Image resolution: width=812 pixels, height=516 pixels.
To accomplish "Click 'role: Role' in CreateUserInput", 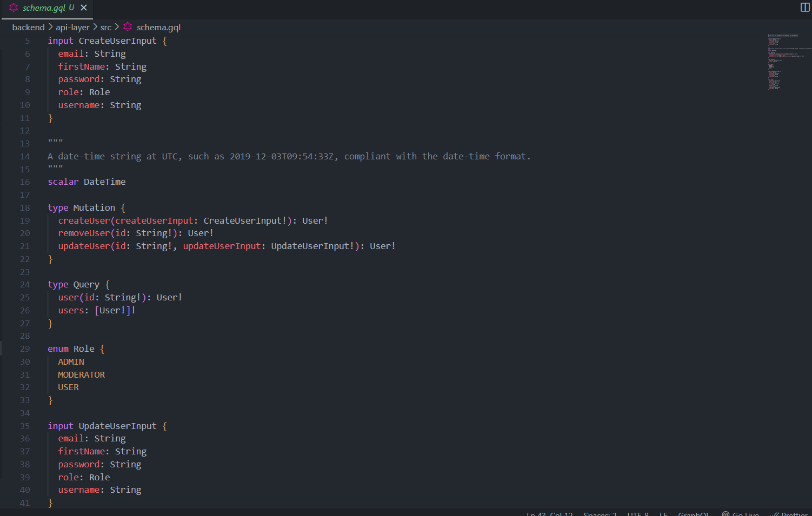I will [84, 92].
